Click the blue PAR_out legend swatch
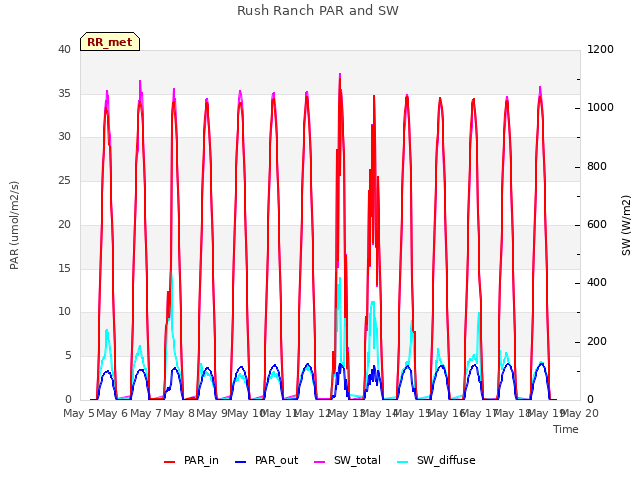This screenshot has height=480, width=640. (241, 462)
